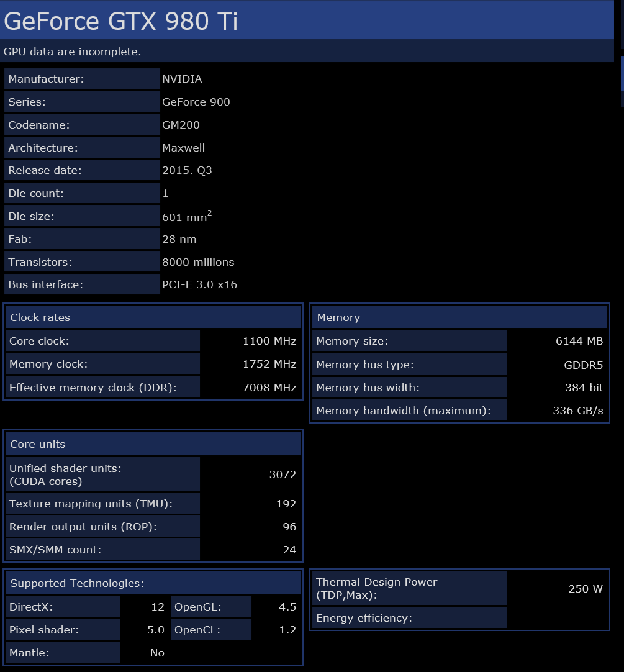Select the 3072 CUDA cores value
Screen dimensions: 624x672
click(283, 474)
